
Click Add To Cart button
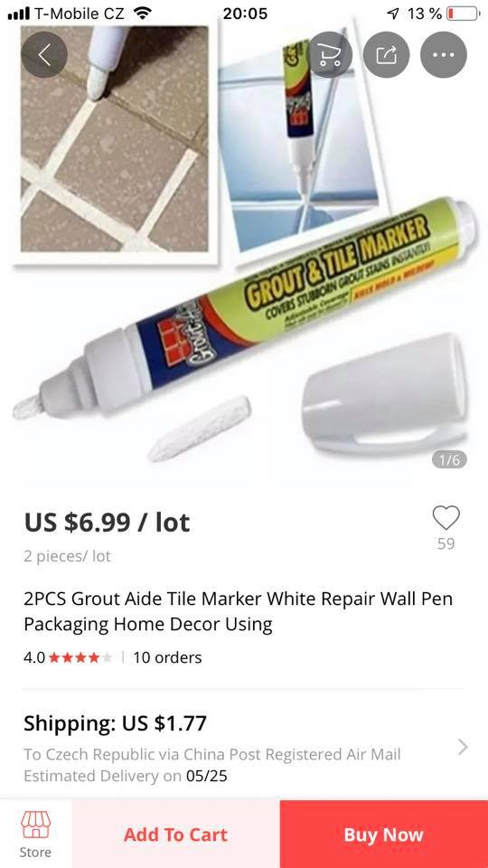(x=176, y=835)
